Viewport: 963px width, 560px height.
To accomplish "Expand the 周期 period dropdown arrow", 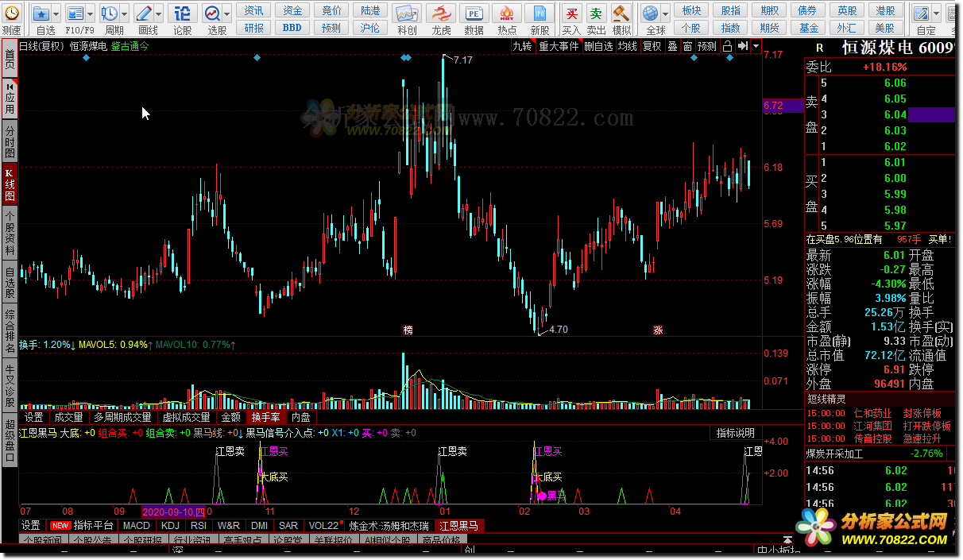I will (125, 14).
